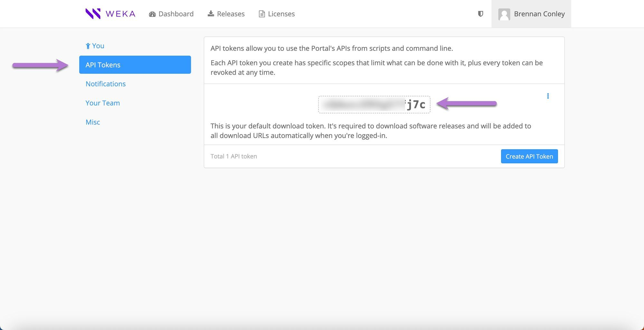This screenshot has height=330, width=644.
Task: Click the shield icon in header
Action: pyautogui.click(x=480, y=14)
